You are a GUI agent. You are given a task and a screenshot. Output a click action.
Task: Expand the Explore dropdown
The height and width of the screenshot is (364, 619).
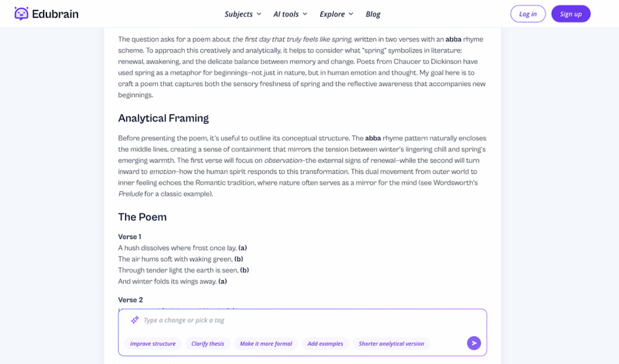[333, 14]
